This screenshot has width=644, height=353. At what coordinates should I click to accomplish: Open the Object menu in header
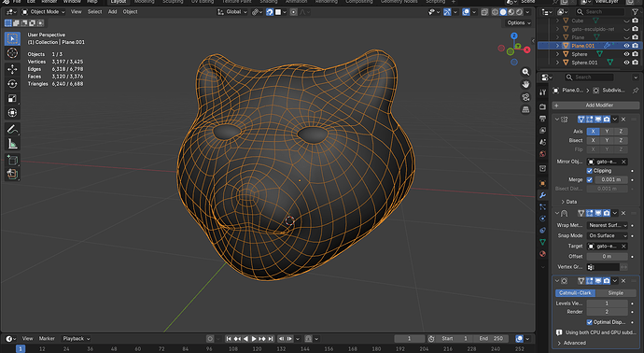coord(130,12)
